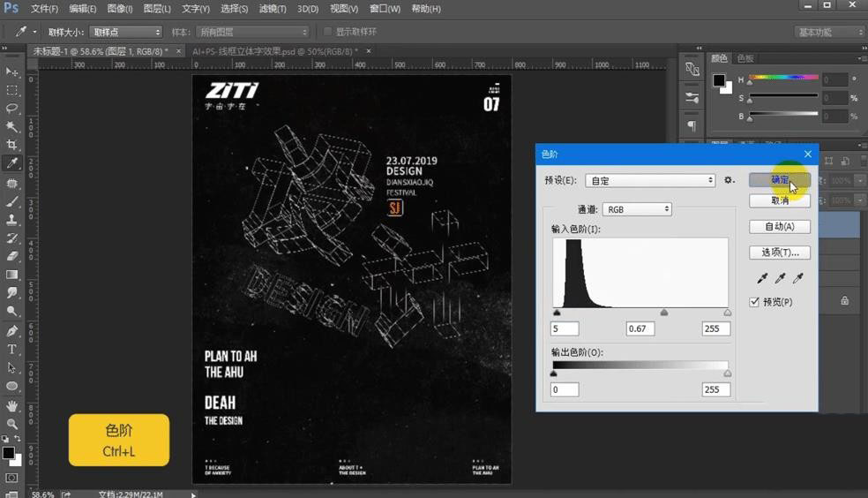Select the Zoom tool
The image size is (868, 498).
[x=11, y=425]
